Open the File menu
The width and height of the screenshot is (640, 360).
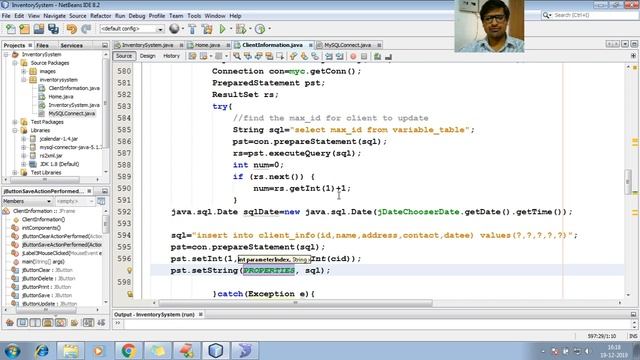tap(6, 16)
